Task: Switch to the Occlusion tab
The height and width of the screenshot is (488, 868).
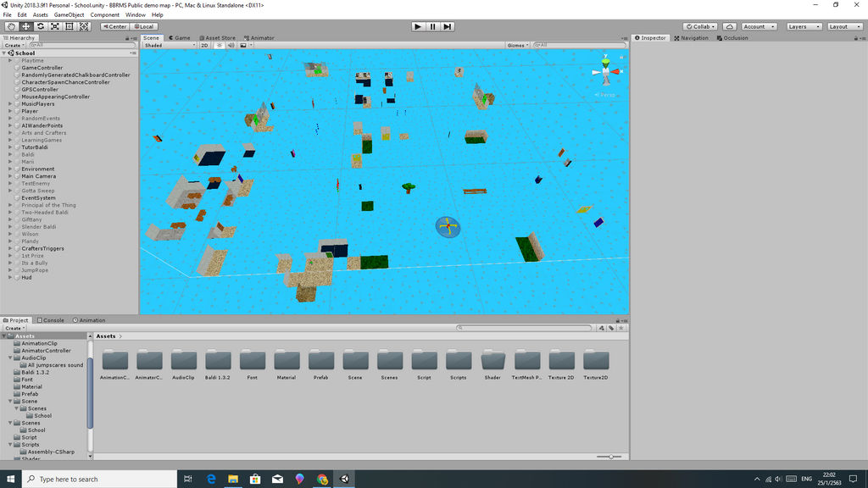Action: pyautogui.click(x=732, y=38)
